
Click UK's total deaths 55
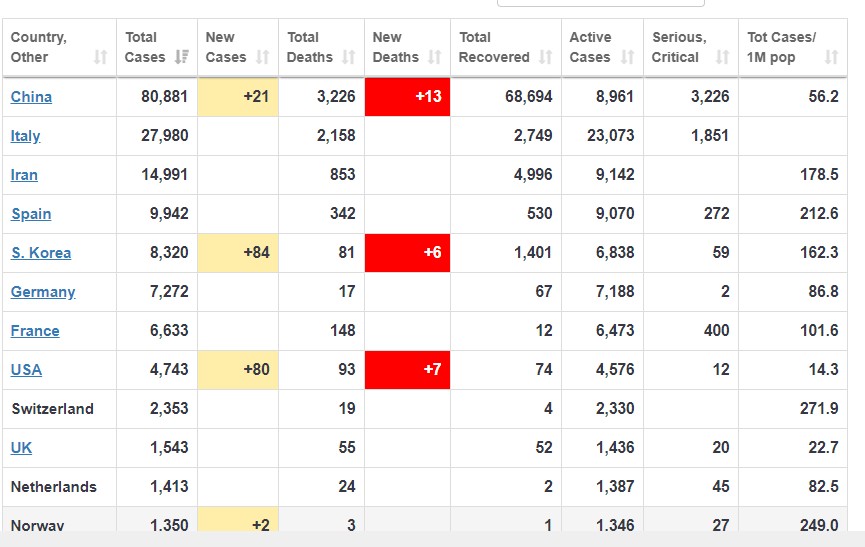point(347,448)
